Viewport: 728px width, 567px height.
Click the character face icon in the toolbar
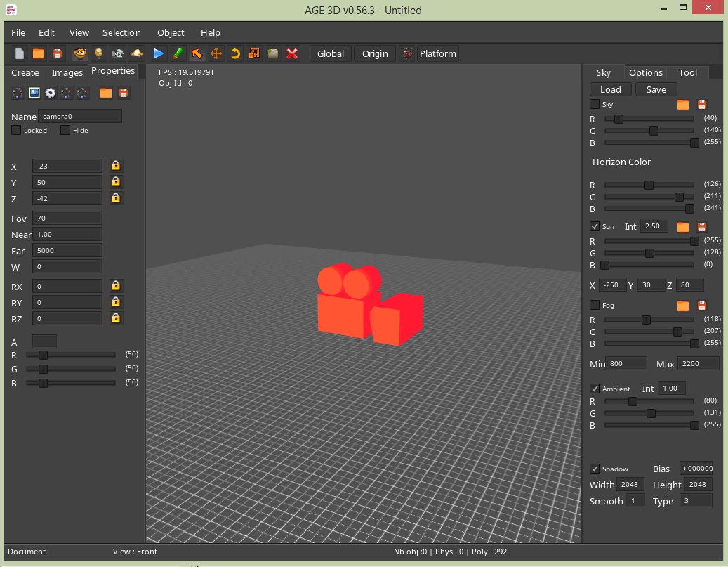coord(80,53)
